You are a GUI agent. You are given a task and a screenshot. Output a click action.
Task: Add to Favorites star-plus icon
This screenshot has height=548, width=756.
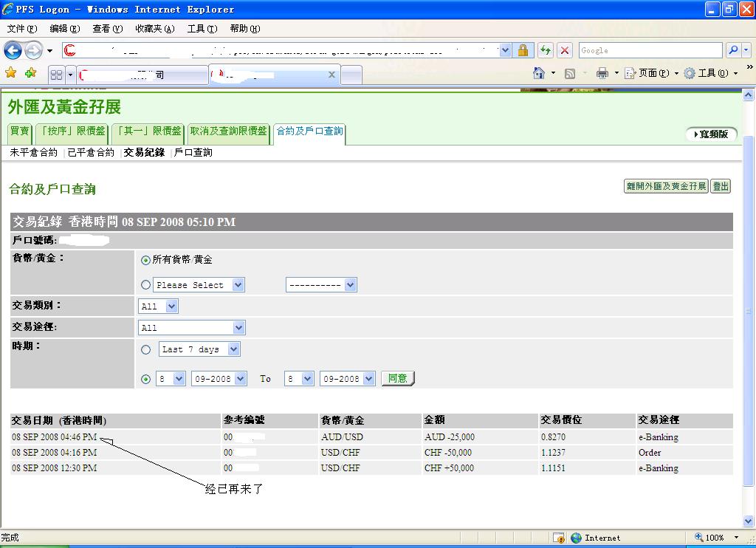(x=31, y=73)
